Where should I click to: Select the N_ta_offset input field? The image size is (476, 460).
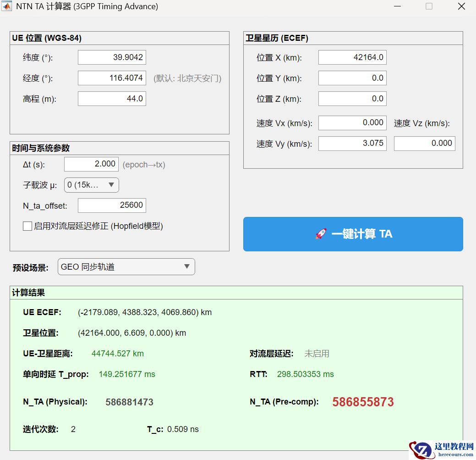(x=112, y=205)
